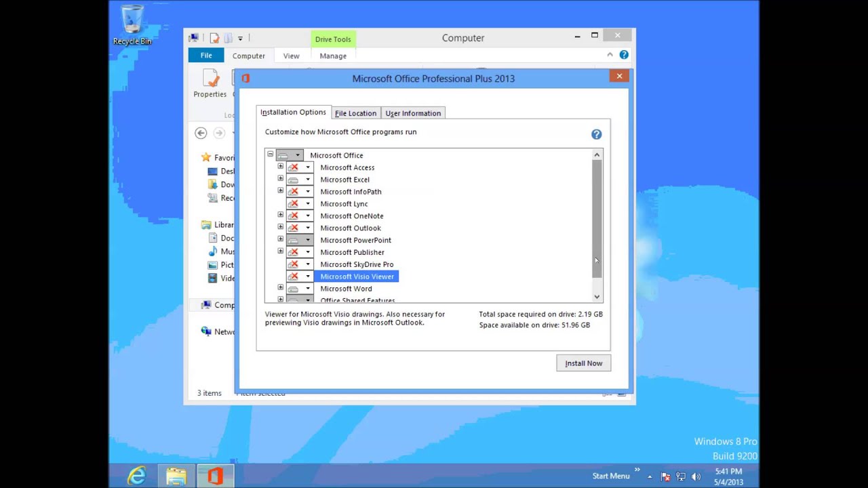Viewport: 868px width, 488px height.
Task: Expand the Microsoft Outlook node
Action: (x=280, y=227)
